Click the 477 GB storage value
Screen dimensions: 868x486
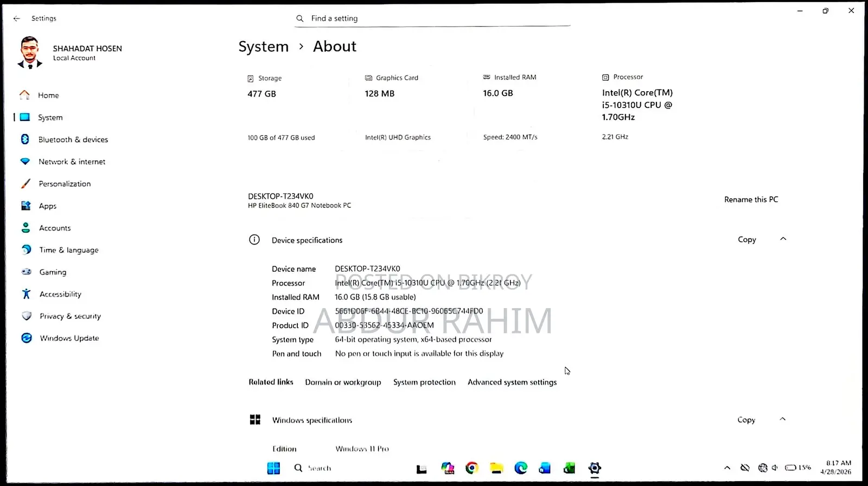coord(262,94)
